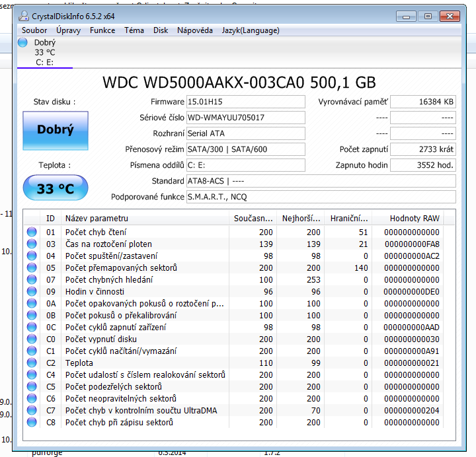
Task: Open the Disk menu
Action: (161, 30)
